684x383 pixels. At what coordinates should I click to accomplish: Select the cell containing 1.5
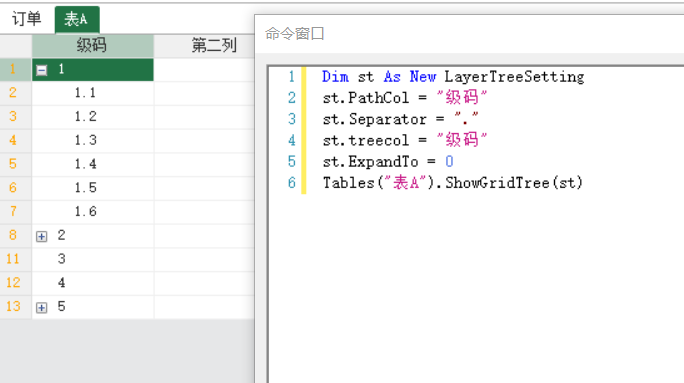coord(92,188)
